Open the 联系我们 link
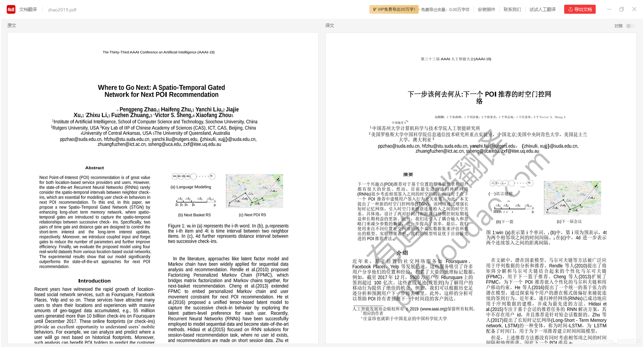This screenshot has width=644, height=347. click(x=512, y=9)
